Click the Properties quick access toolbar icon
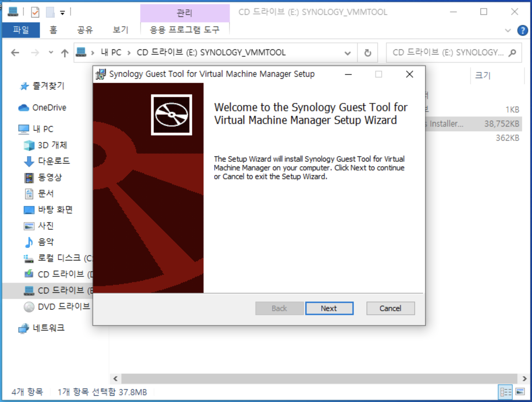This screenshot has width=532, height=402. click(35, 12)
